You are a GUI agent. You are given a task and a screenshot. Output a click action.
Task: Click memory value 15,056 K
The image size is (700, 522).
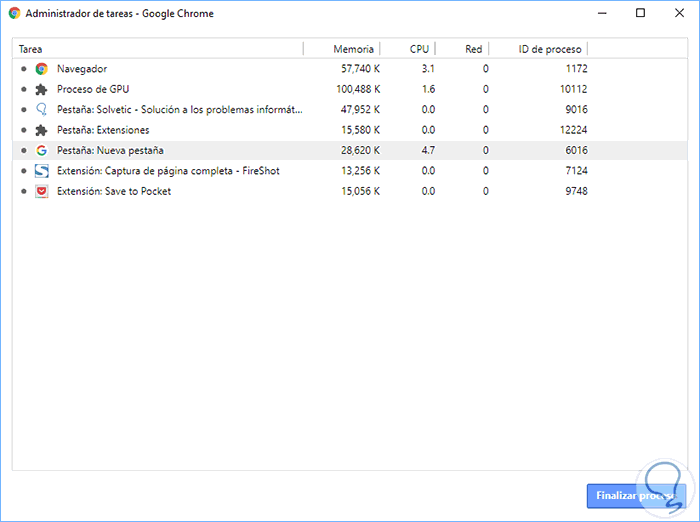pos(361,191)
